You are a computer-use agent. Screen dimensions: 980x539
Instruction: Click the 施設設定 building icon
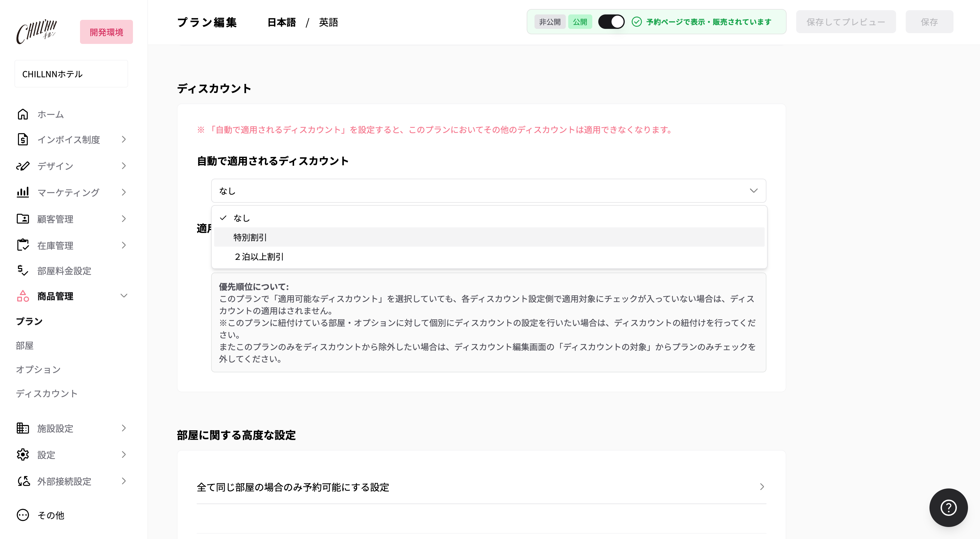pyautogui.click(x=23, y=428)
